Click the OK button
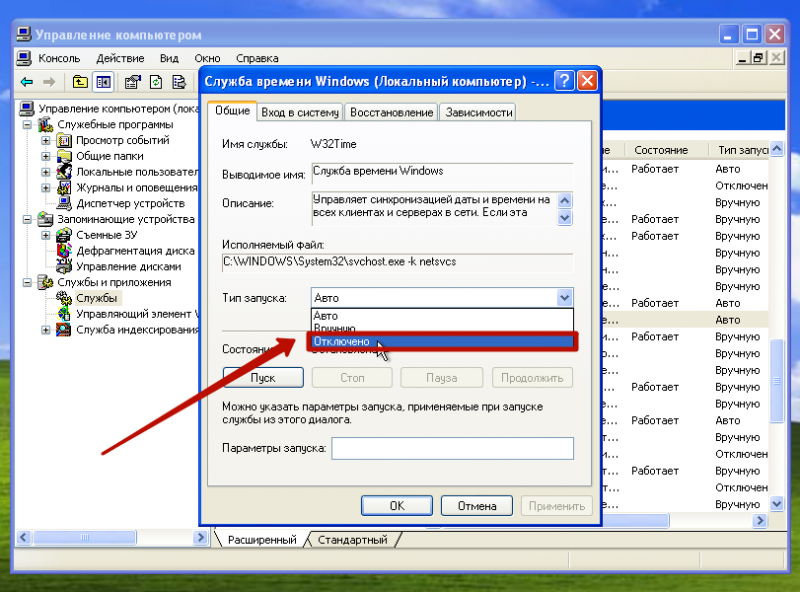800x592 pixels. pyautogui.click(x=397, y=506)
